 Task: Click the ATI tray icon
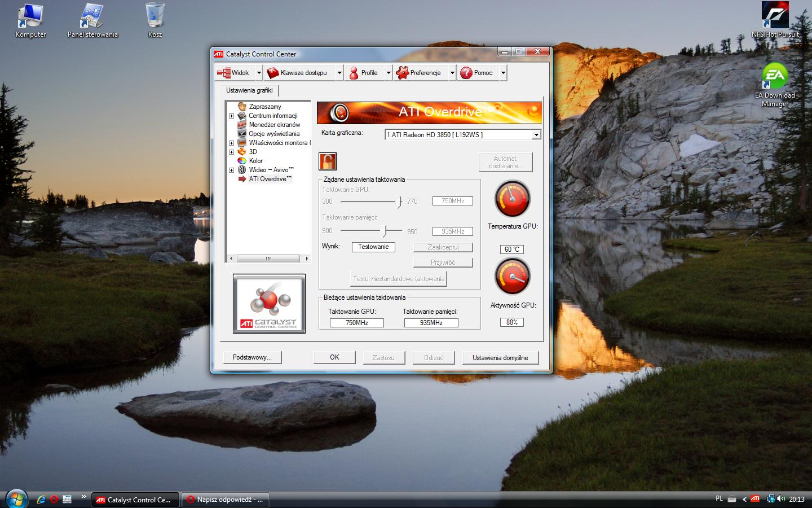tap(755, 499)
